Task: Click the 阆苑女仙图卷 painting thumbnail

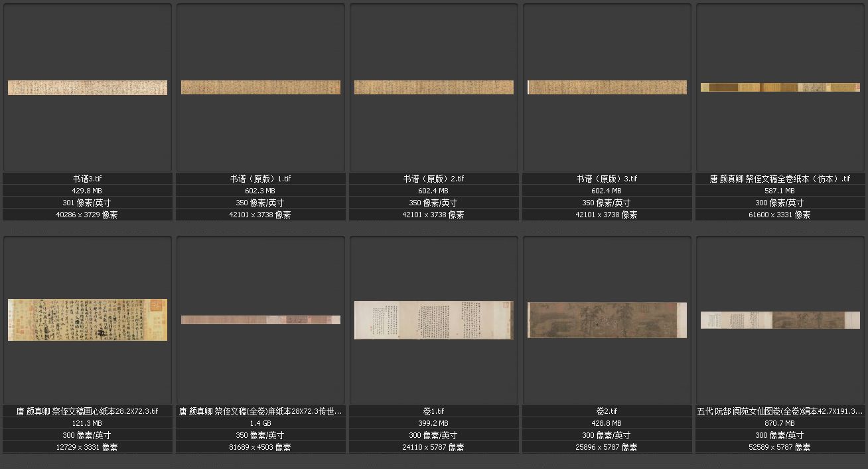Action: coord(780,320)
